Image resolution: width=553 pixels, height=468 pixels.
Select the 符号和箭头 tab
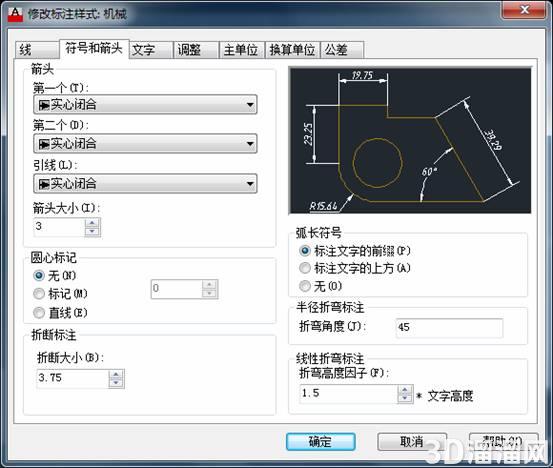[94, 48]
